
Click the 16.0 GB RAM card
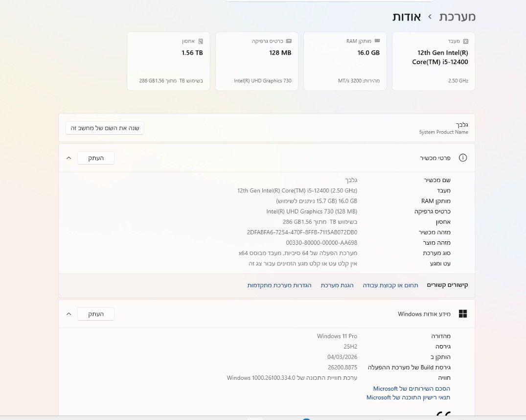(x=345, y=61)
